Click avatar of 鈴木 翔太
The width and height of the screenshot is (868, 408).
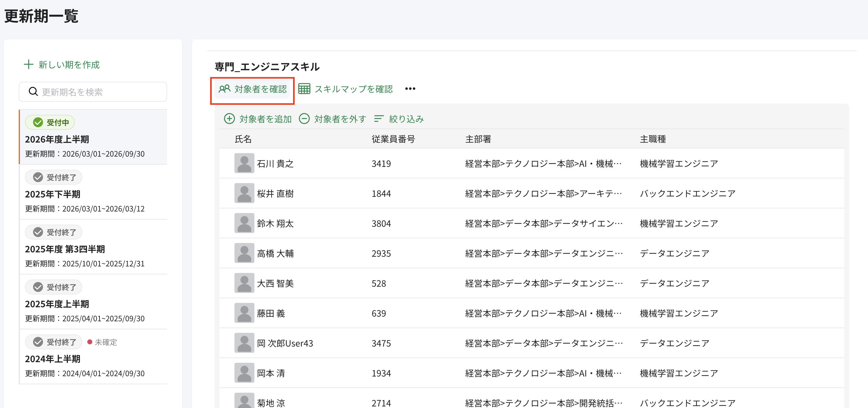pos(244,223)
